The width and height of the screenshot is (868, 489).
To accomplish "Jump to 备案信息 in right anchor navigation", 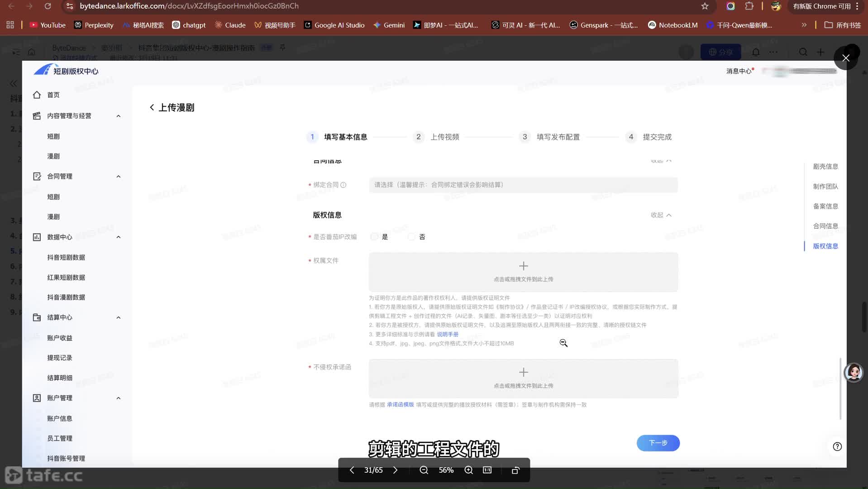I will [825, 206].
